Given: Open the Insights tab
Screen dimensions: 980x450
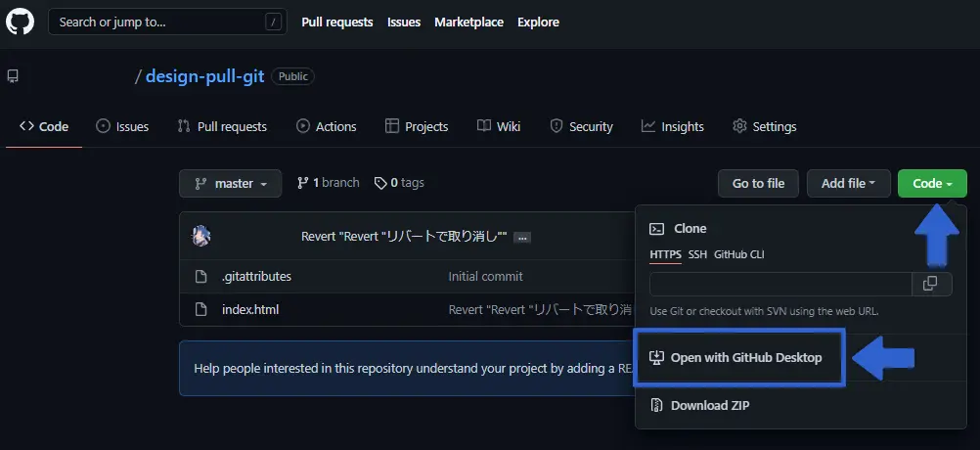Looking at the screenshot, I should click(x=673, y=126).
